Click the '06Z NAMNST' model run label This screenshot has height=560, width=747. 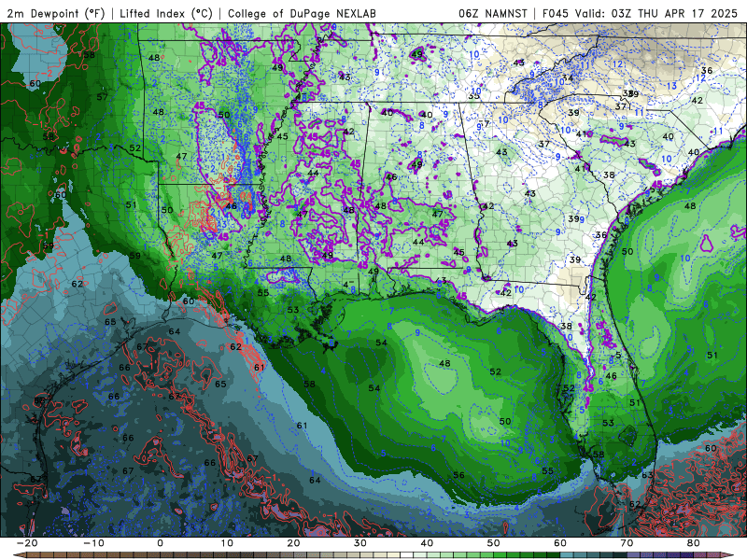point(493,13)
